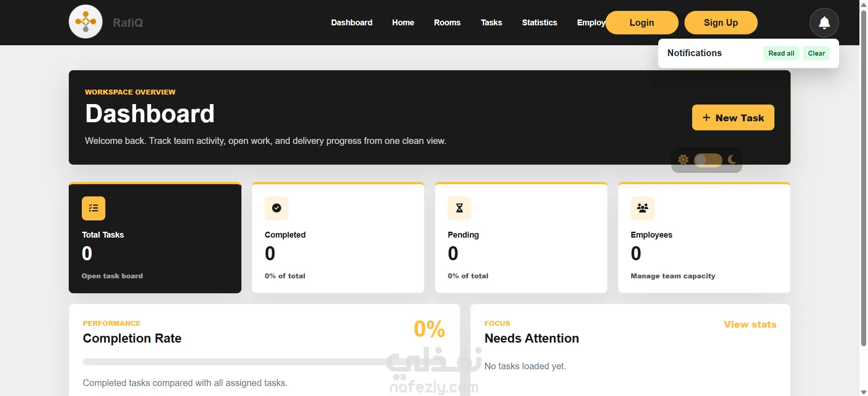Click the Login button
The image size is (868, 396).
click(x=642, y=23)
